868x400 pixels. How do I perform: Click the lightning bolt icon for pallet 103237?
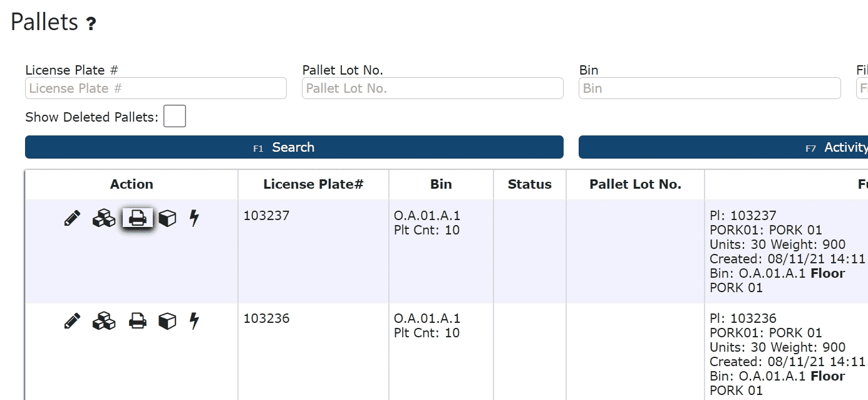(x=194, y=218)
